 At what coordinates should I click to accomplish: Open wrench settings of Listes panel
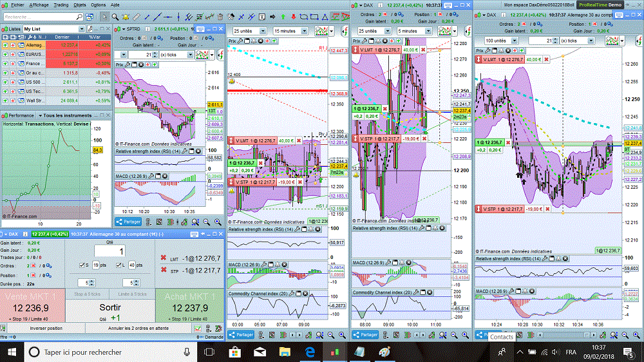coord(90,29)
